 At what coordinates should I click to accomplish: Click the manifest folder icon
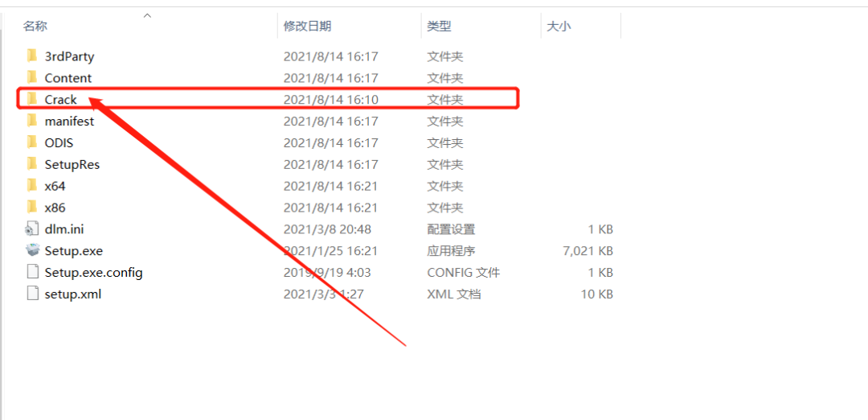tap(31, 121)
